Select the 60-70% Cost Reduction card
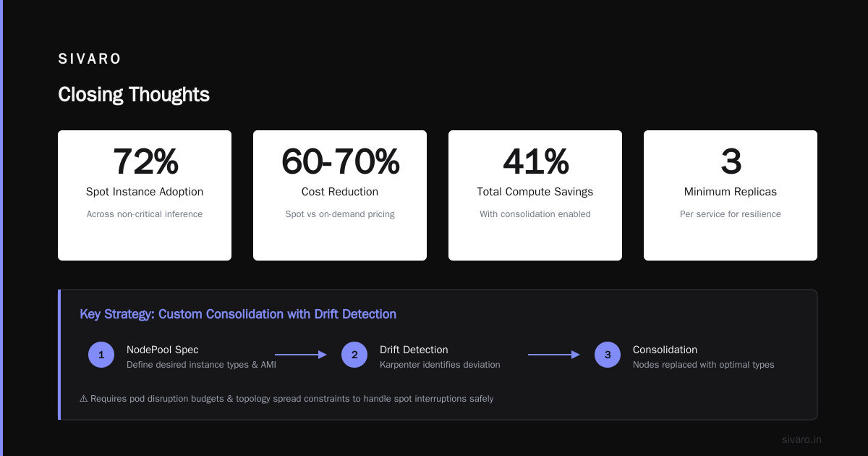 340,195
